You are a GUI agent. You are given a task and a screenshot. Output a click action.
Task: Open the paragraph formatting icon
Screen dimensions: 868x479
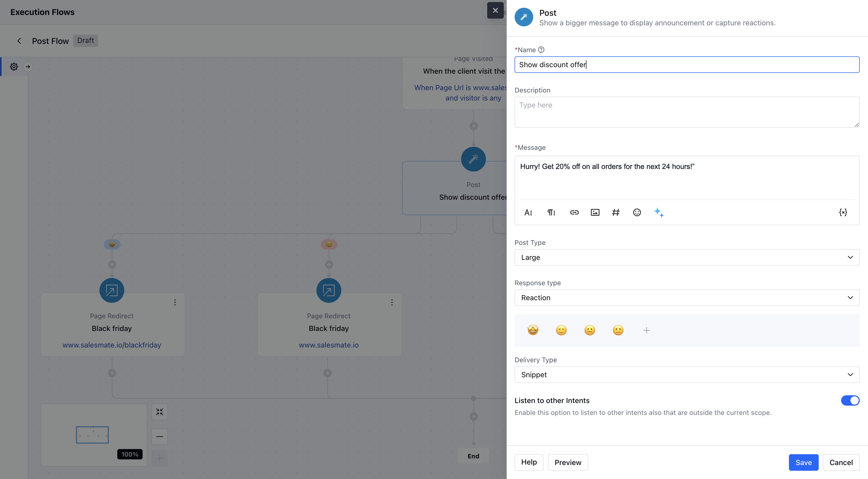[x=551, y=212]
